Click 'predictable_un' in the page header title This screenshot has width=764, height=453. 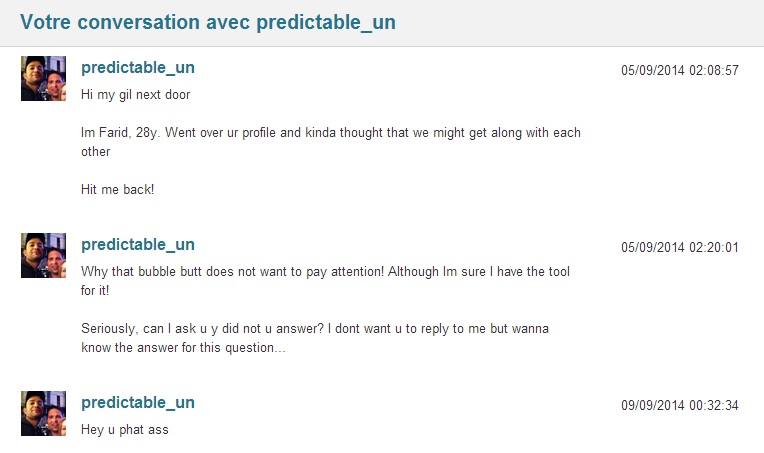pos(326,22)
